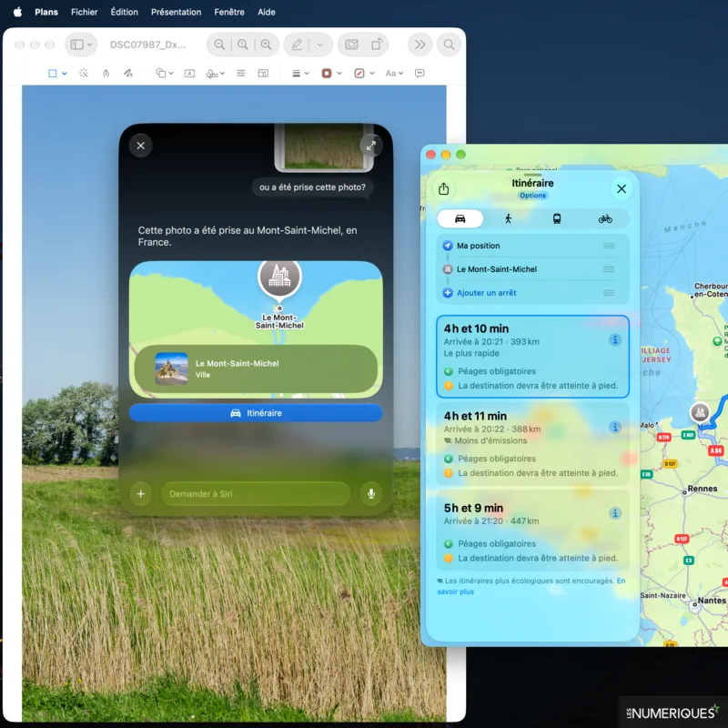Screen dimensions: 728x728
Task: Click the Adjust Size tool icon
Action: 263,74
